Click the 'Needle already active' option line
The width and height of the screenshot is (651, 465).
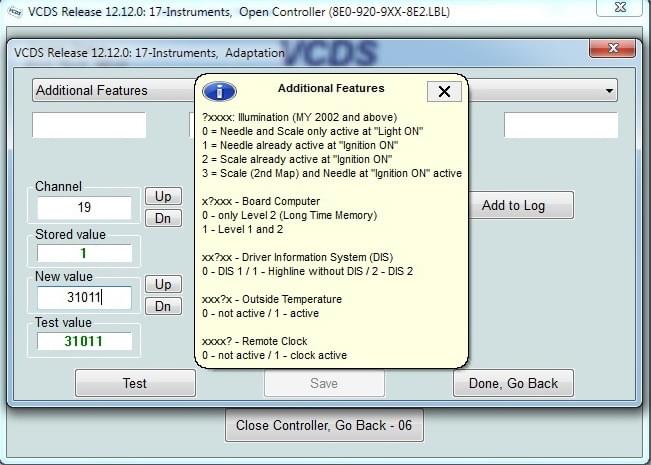point(300,145)
